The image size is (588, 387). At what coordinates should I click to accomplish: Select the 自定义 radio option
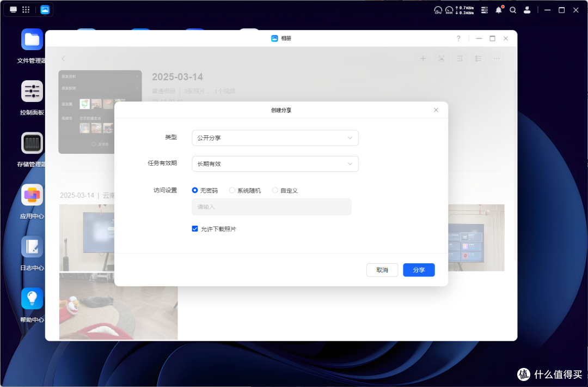tap(275, 190)
